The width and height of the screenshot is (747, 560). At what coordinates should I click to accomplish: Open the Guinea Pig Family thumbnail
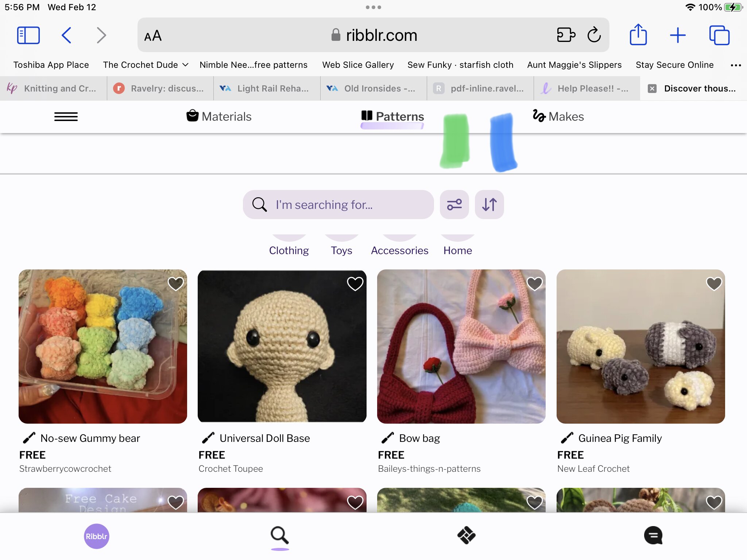point(641,346)
